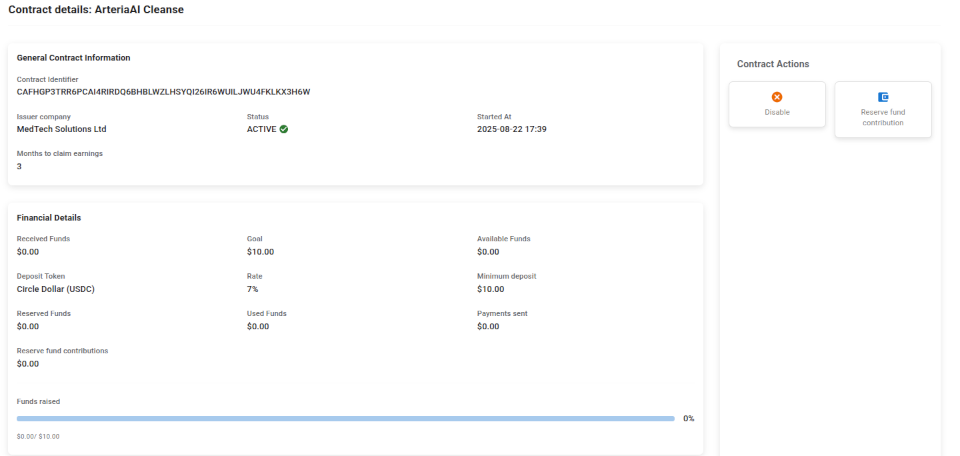Click the General Contract Information heading

pyautogui.click(x=73, y=58)
